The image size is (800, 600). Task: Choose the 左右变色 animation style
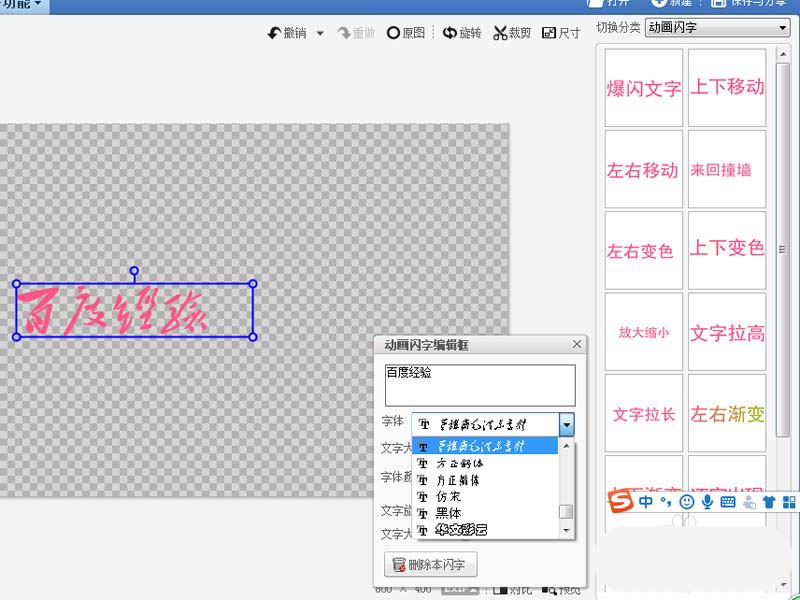(643, 251)
